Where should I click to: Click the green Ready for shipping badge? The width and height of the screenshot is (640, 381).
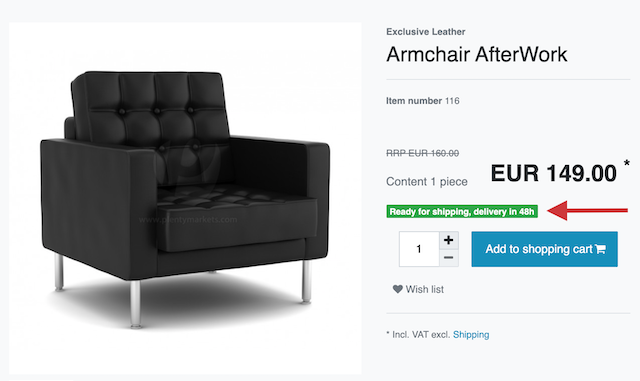coord(462,212)
